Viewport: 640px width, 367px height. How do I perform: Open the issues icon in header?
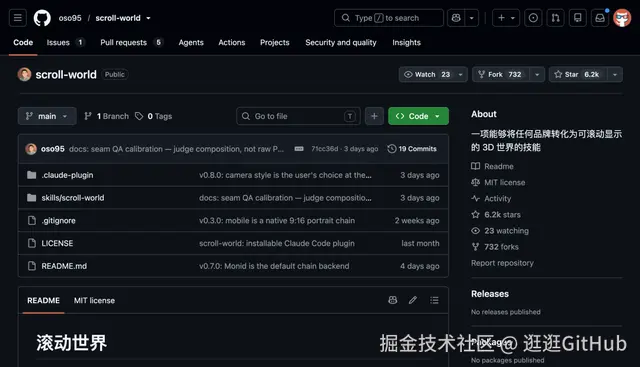pos(533,18)
